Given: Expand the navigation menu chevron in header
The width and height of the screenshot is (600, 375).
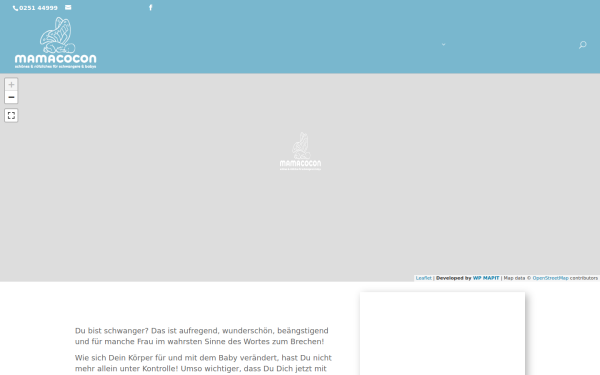Looking at the screenshot, I should click(443, 44).
